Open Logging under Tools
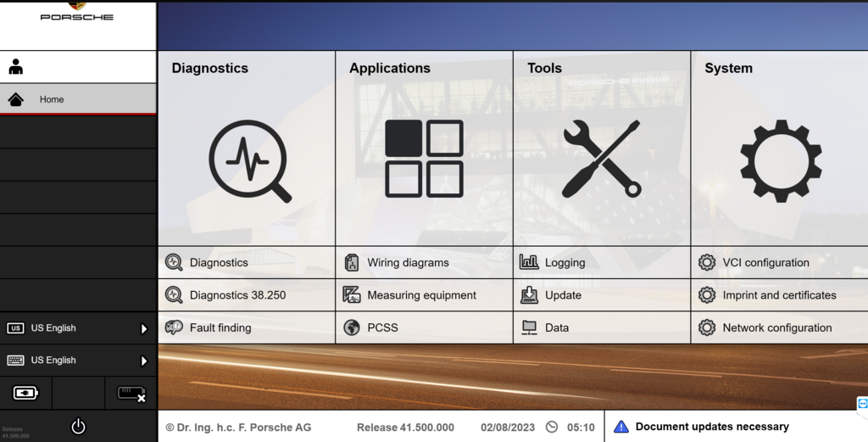This screenshot has width=868, height=442. pos(602,262)
